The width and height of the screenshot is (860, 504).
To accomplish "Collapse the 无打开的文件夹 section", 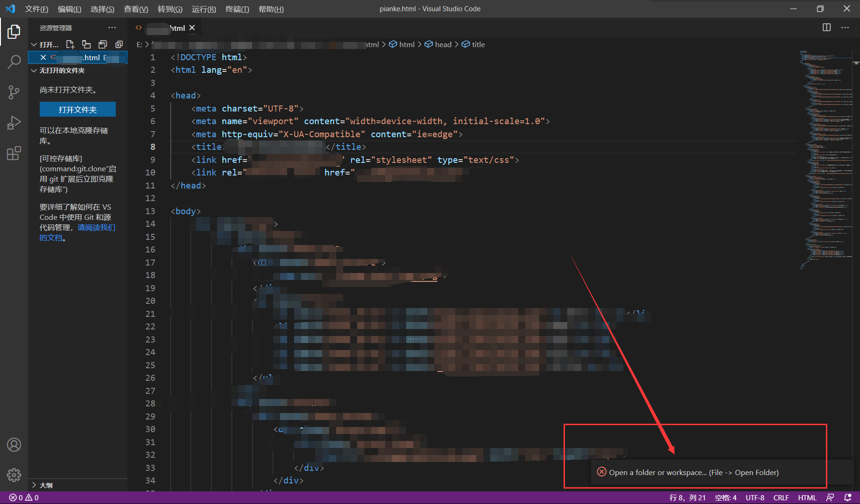I will click(x=34, y=70).
